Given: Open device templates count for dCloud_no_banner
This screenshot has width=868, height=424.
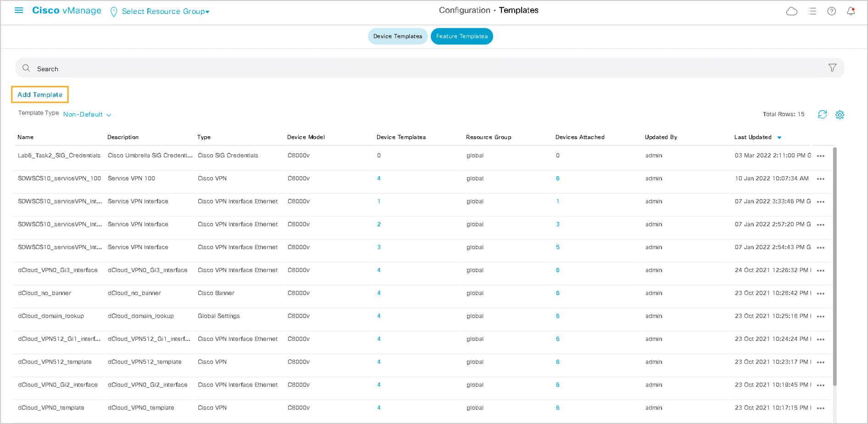Looking at the screenshot, I should [379, 293].
